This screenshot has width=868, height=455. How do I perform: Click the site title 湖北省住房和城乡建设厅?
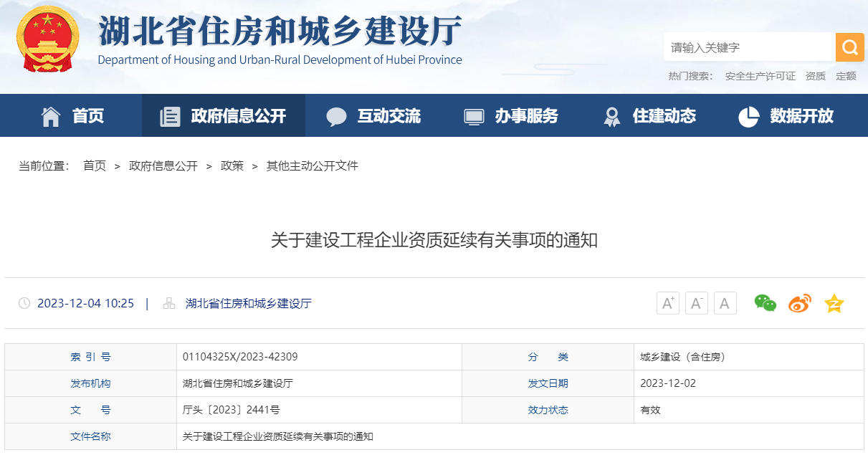click(280, 31)
